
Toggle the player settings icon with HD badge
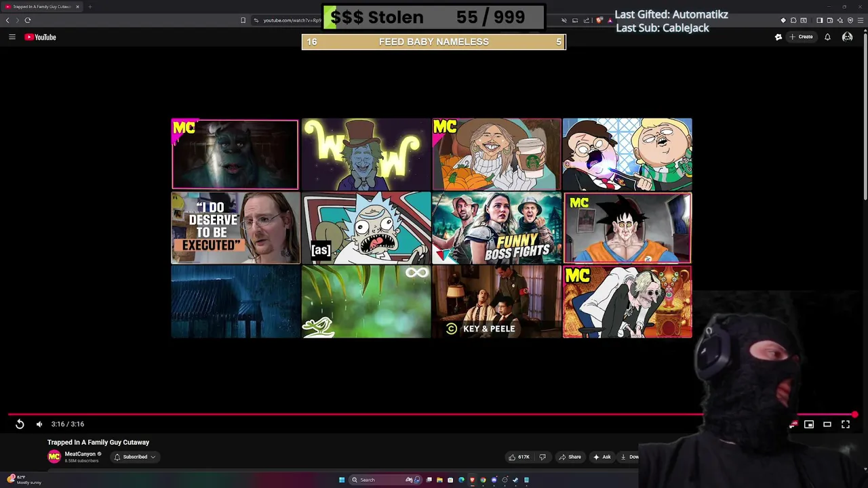[x=792, y=424]
